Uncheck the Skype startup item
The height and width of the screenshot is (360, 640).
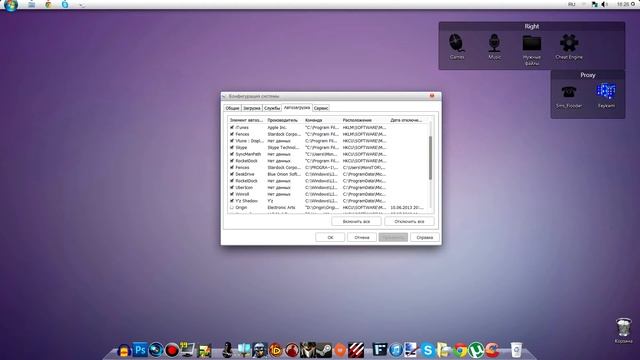point(232,147)
